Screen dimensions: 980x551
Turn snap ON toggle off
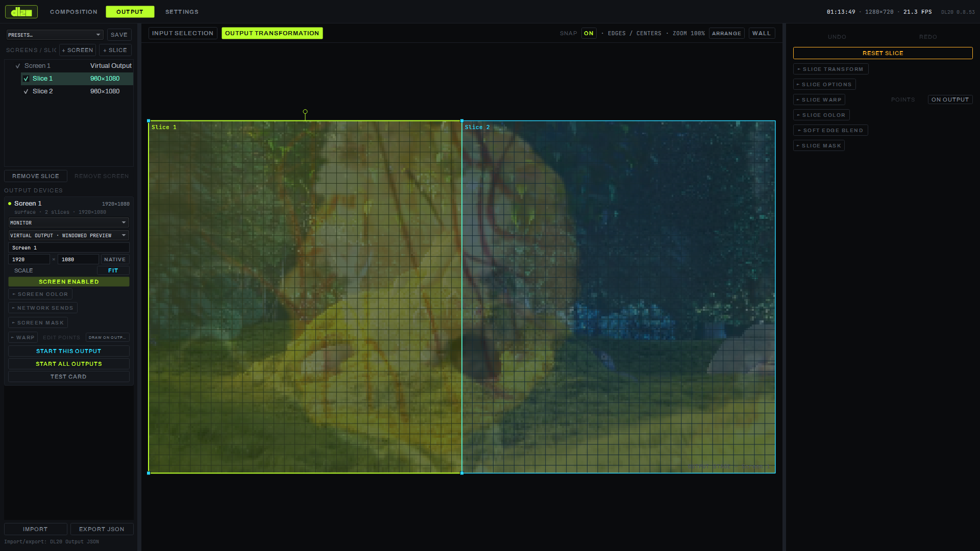tap(589, 33)
